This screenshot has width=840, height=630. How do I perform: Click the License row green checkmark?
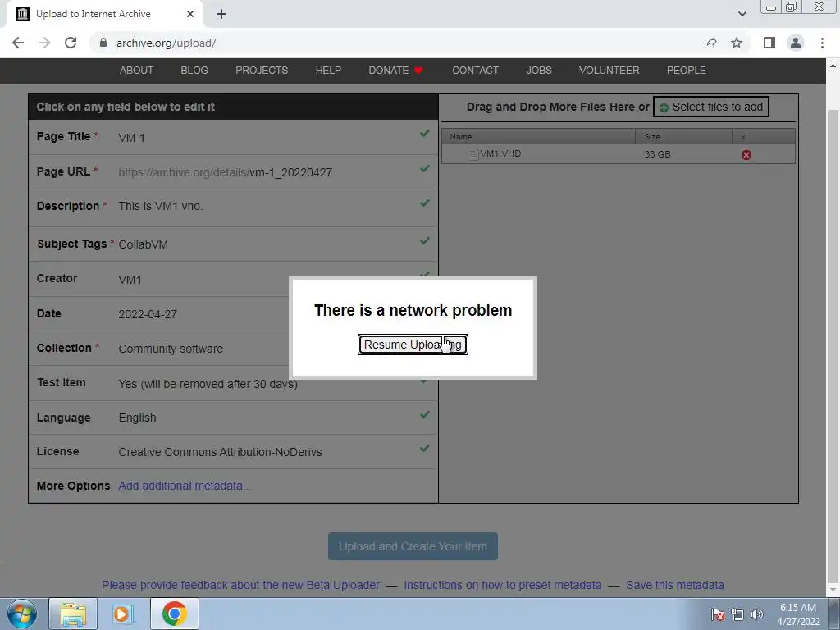[x=424, y=449]
